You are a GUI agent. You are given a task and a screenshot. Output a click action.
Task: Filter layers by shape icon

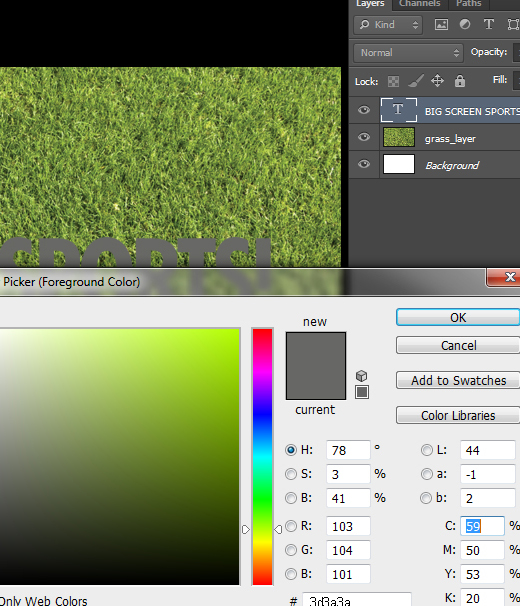[513, 25]
